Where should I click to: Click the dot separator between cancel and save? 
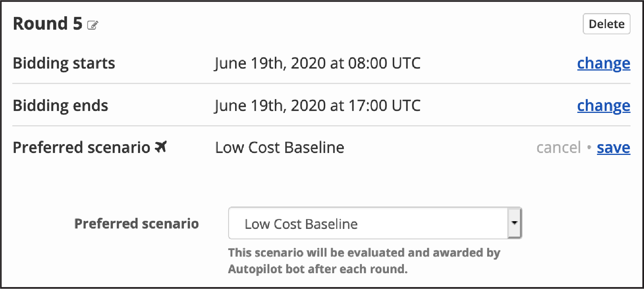[589, 148]
